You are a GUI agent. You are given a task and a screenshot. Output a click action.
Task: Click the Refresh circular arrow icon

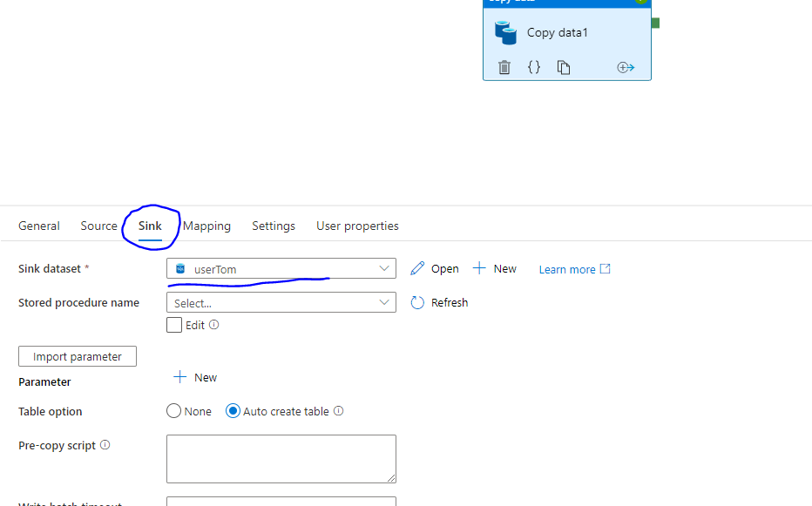417,302
